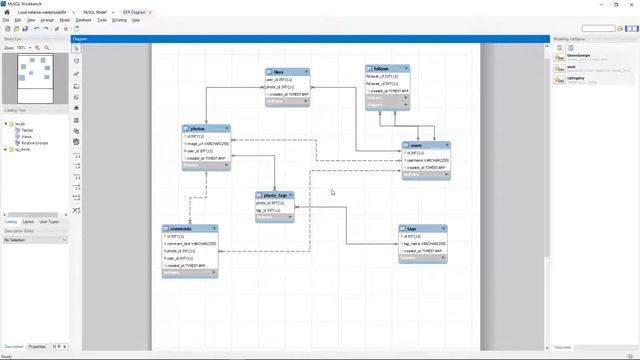This screenshot has height=360, width=640.
Task: Select the routine group tool
Action: pyautogui.click(x=76, y=142)
